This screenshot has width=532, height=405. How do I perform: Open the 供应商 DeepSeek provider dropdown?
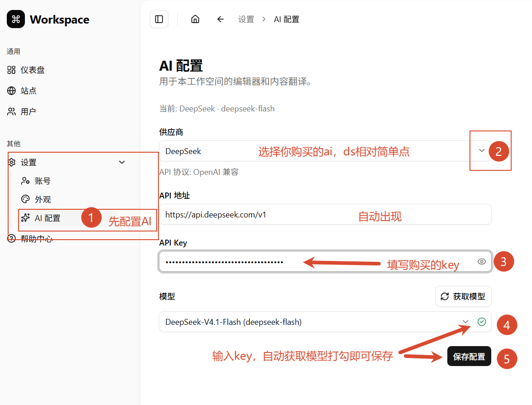point(325,151)
